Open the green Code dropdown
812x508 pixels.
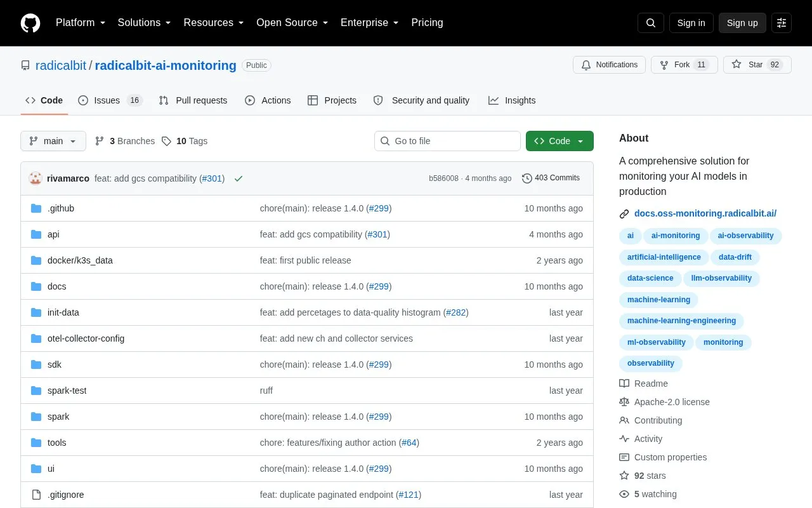[560, 141]
